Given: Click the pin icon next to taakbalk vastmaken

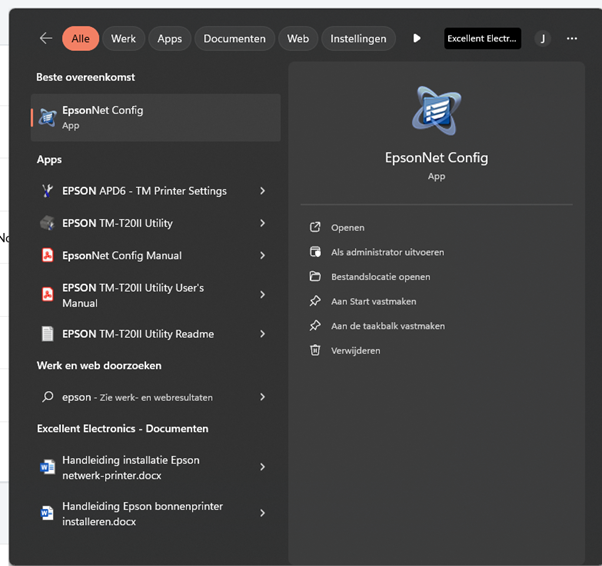Looking at the screenshot, I should 315,326.
